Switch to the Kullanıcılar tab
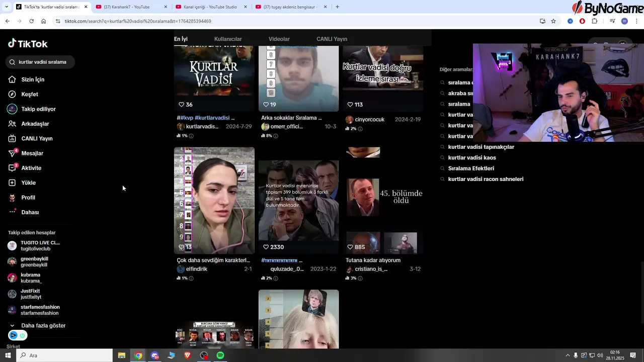Screen dimensions: 644x362 (228, 39)
